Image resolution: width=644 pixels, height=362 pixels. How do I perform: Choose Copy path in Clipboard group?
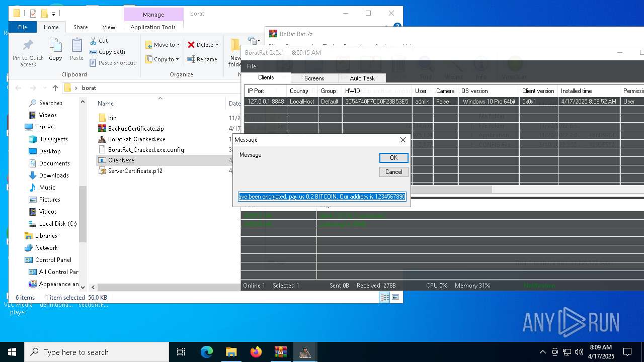[107, 52]
